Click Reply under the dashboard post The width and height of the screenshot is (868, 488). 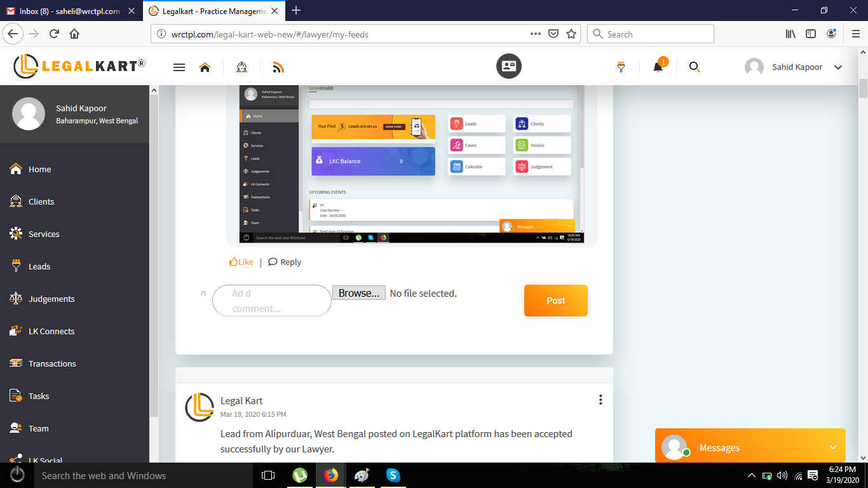click(x=285, y=262)
